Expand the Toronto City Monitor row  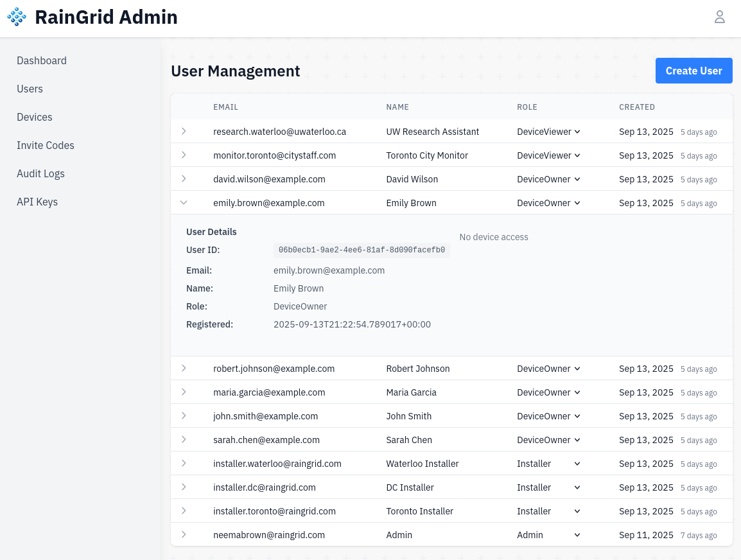(184, 155)
